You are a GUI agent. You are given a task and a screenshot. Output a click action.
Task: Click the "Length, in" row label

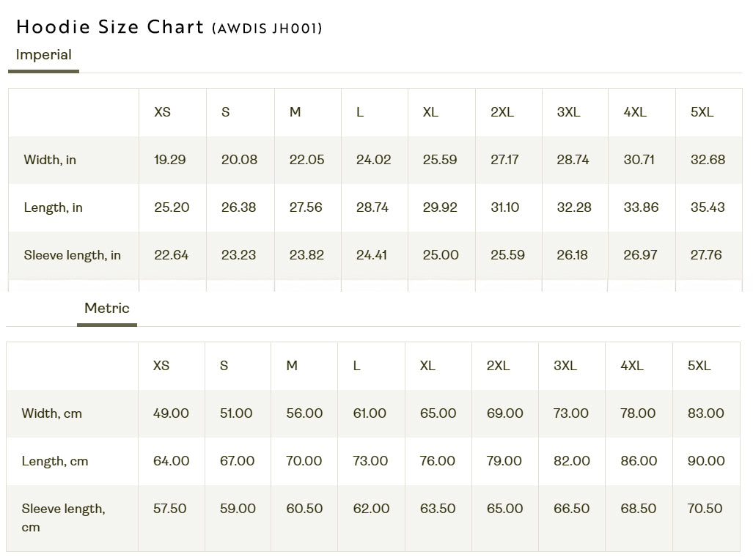(x=53, y=207)
